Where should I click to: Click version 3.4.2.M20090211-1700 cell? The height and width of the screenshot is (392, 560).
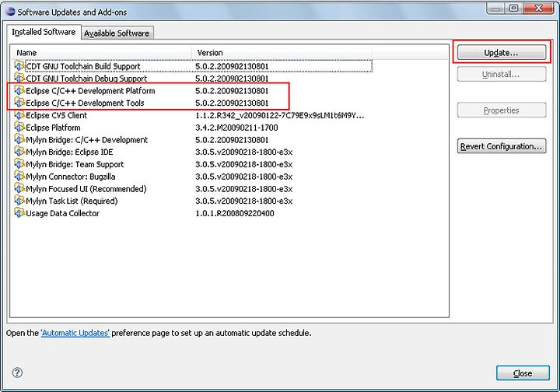(x=236, y=128)
